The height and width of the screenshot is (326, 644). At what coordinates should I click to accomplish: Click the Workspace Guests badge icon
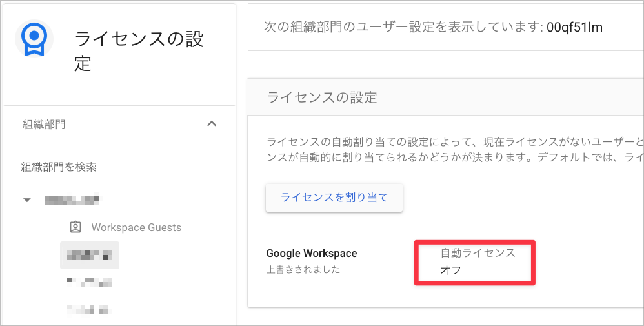click(75, 227)
